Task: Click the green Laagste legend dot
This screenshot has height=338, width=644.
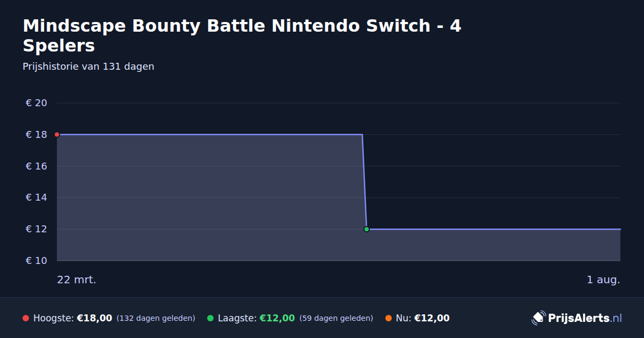Action: (x=210, y=318)
